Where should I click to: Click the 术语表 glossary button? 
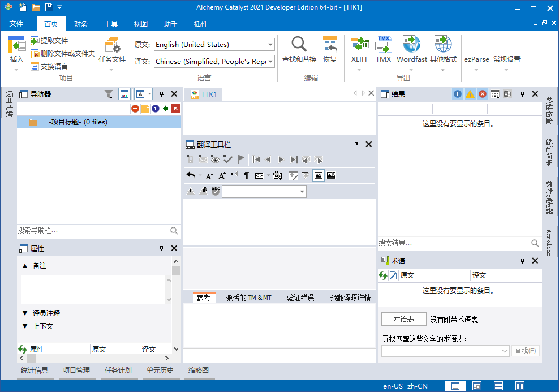coord(403,319)
